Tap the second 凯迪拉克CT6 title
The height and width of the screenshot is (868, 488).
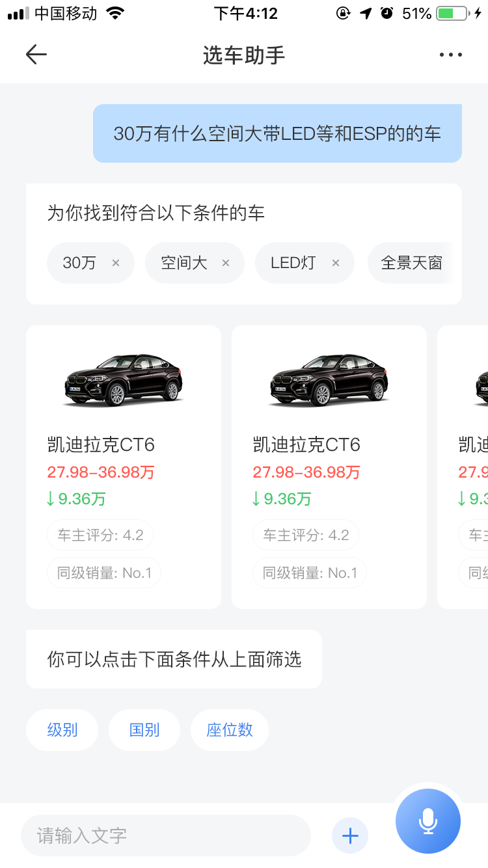(x=306, y=445)
